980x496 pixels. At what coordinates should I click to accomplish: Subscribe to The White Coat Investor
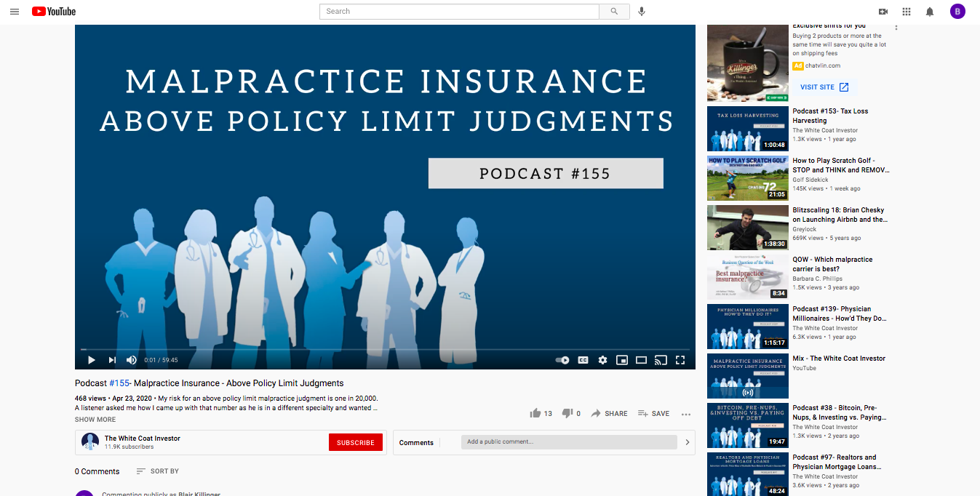pyautogui.click(x=356, y=442)
